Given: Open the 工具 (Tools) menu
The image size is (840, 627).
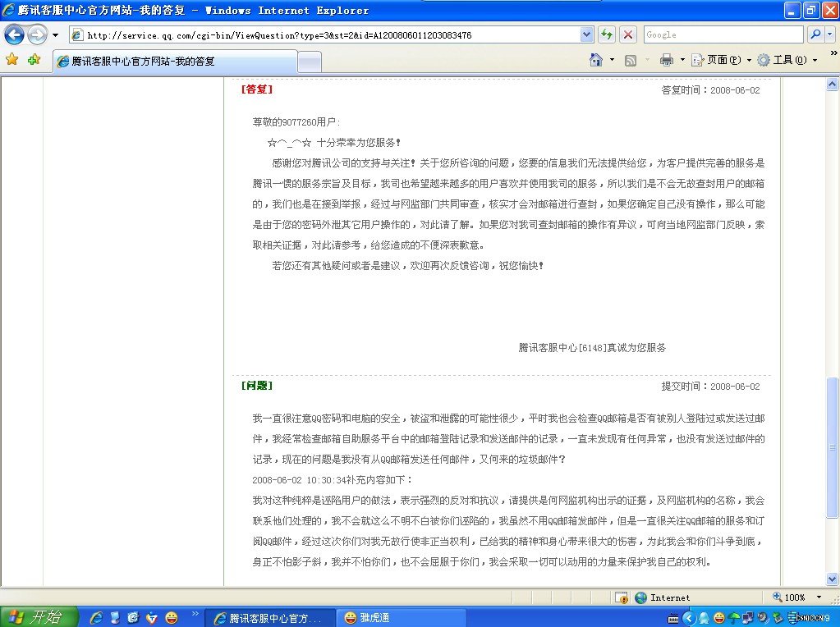Looking at the screenshot, I should (782, 60).
